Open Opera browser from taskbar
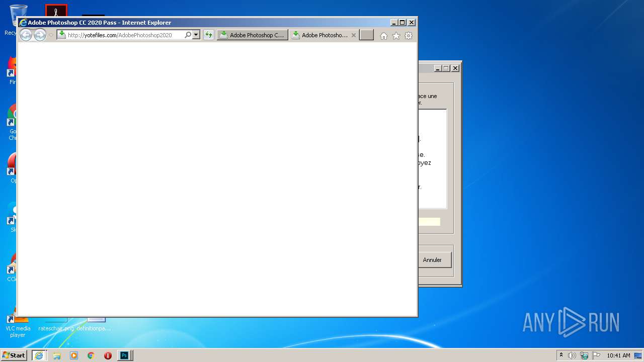Image resolution: width=644 pixels, height=362 pixels. pyautogui.click(x=108, y=355)
